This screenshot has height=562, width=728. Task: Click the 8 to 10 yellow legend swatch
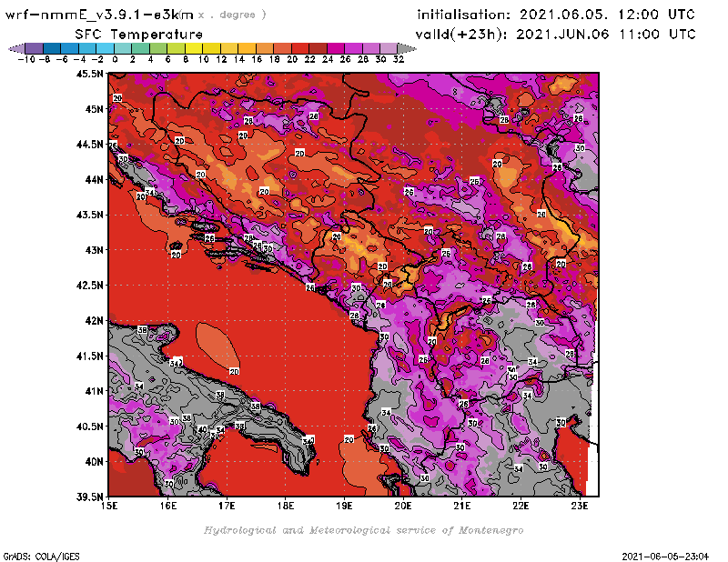point(194,48)
